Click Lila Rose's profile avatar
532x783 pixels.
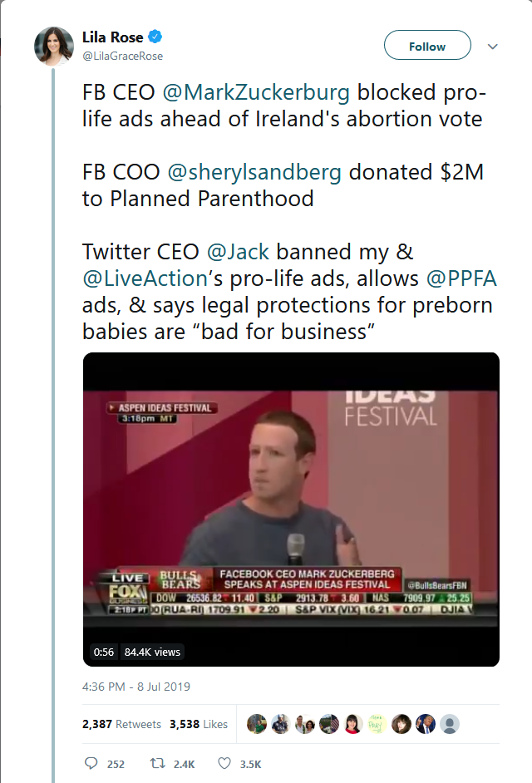[54, 45]
